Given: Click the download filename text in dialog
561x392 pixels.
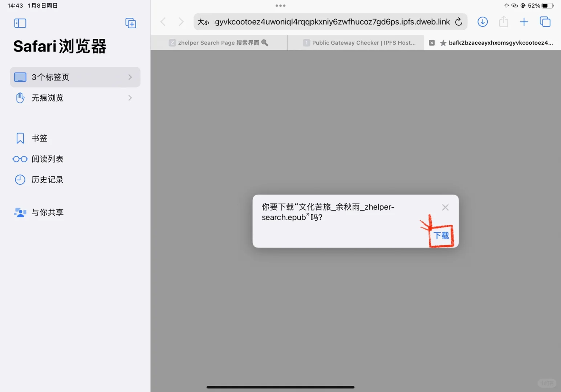Looking at the screenshot, I should [328, 212].
